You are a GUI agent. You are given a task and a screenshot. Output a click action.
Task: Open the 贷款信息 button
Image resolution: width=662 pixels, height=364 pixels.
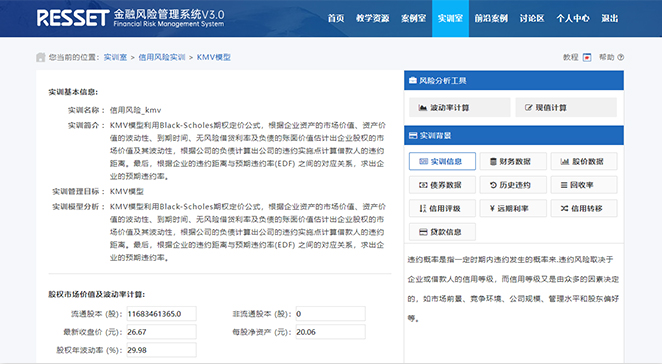(442, 232)
